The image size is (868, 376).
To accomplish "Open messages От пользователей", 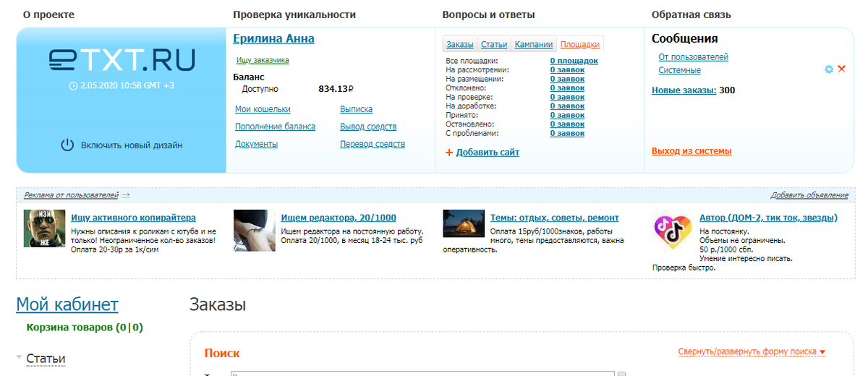I will (x=693, y=57).
